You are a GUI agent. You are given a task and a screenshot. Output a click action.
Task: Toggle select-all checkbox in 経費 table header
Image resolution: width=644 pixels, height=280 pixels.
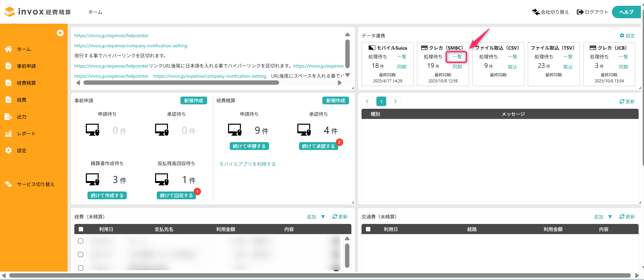(81, 229)
